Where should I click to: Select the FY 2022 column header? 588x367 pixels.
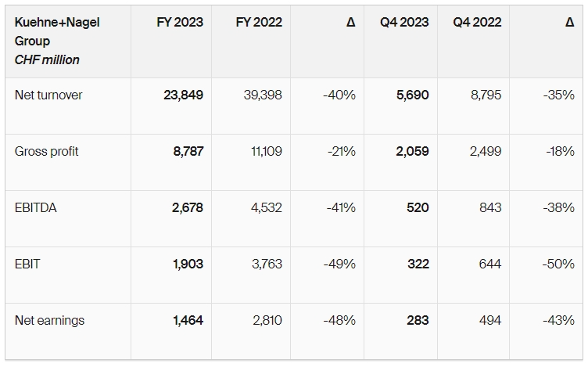point(259,23)
